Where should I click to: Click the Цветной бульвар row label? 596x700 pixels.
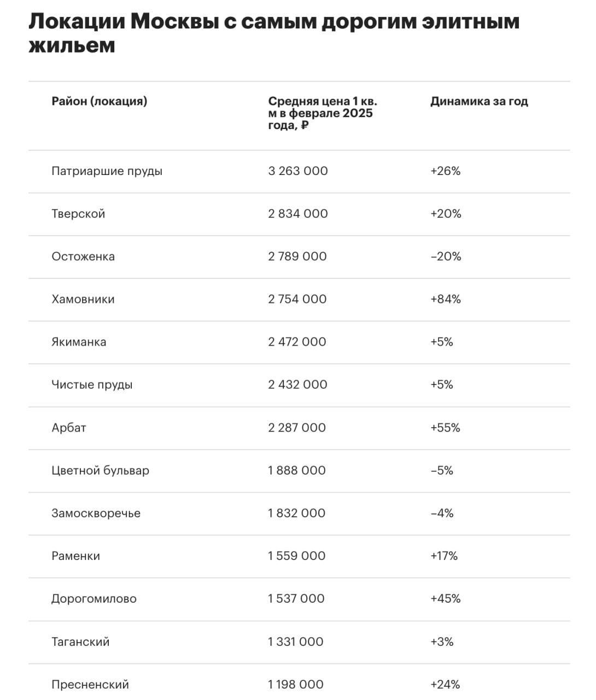click(100, 470)
